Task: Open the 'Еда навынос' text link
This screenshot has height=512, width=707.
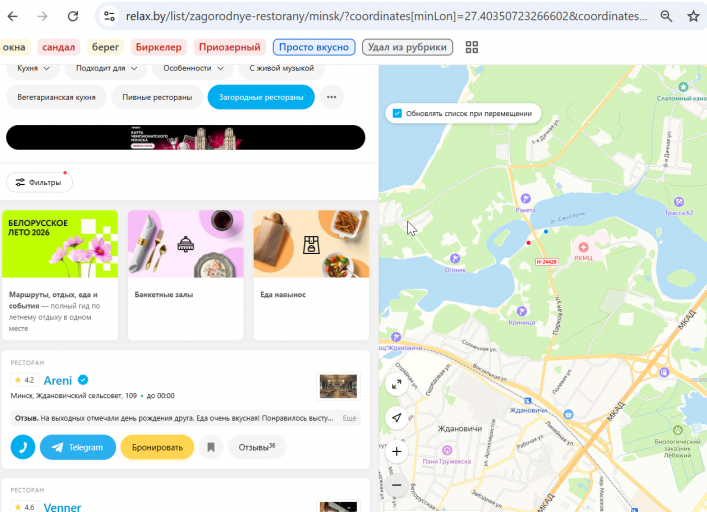Action: point(283,295)
